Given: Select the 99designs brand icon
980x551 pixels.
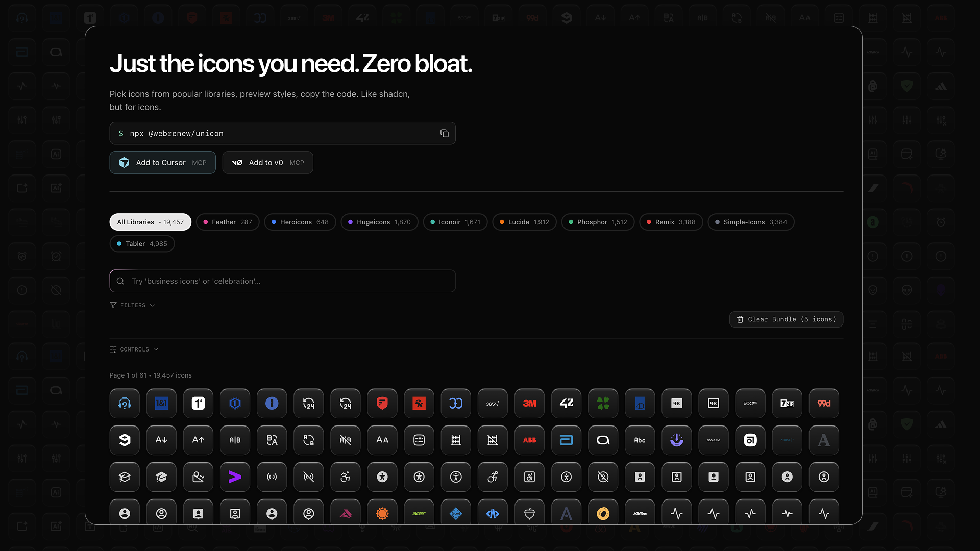Looking at the screenshot, I should (823, 403).
